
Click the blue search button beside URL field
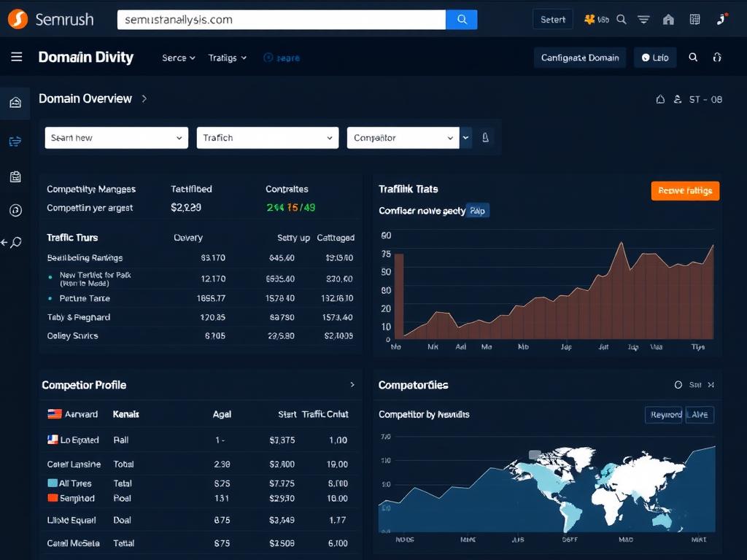coord(461,20)
